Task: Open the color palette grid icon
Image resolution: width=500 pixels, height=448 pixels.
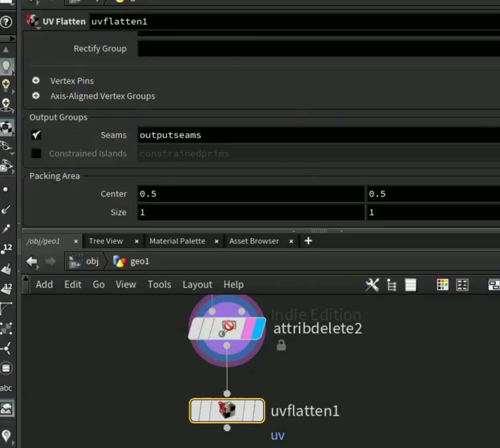Action: (x=443, y=285)
